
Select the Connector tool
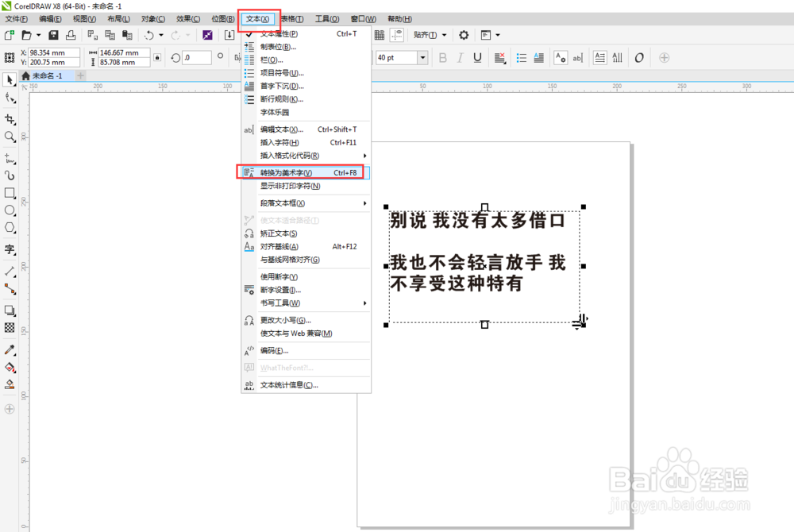[10, 288]
